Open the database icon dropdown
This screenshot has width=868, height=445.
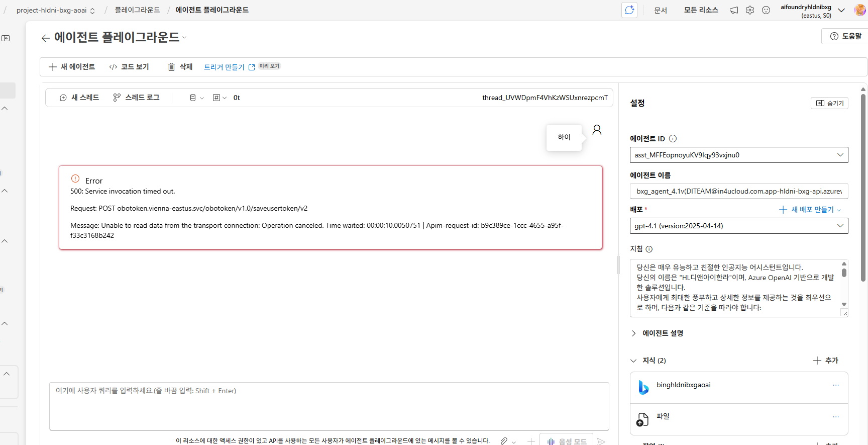point(196,98)
